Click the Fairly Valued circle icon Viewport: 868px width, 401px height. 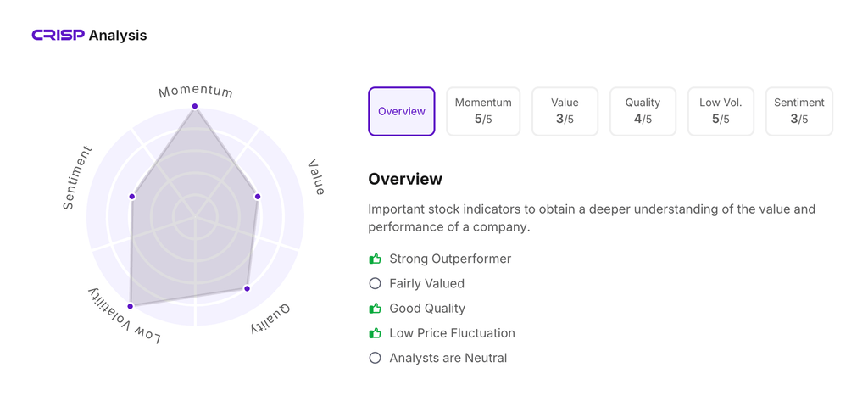[x=375, y=283]
